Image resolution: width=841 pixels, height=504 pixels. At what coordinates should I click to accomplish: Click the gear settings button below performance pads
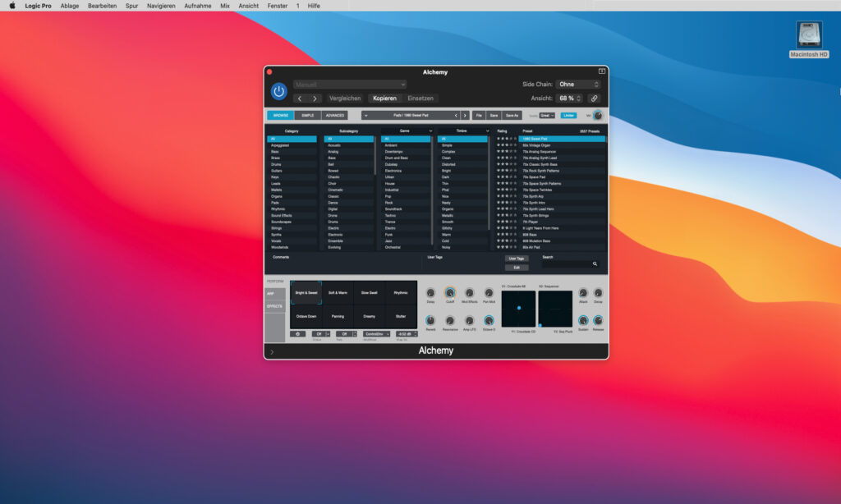click(297, 334)
